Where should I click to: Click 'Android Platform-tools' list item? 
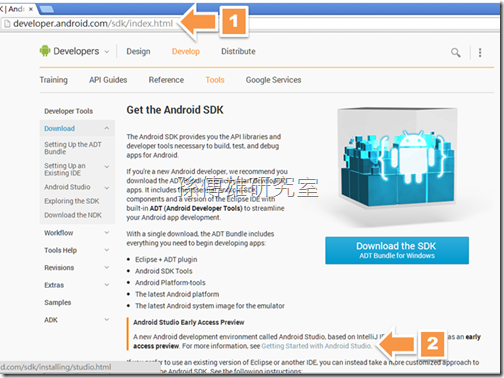(170, 283)
